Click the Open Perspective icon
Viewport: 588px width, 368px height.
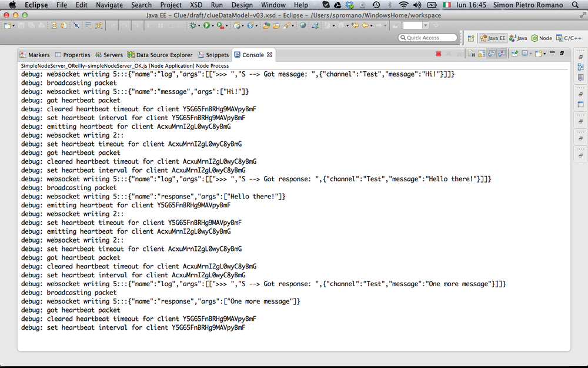[471, 38]
